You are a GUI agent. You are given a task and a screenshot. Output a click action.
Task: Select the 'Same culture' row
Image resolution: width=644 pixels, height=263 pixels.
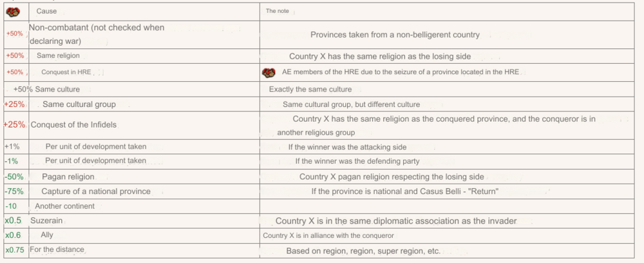click(x=319, y=89)
